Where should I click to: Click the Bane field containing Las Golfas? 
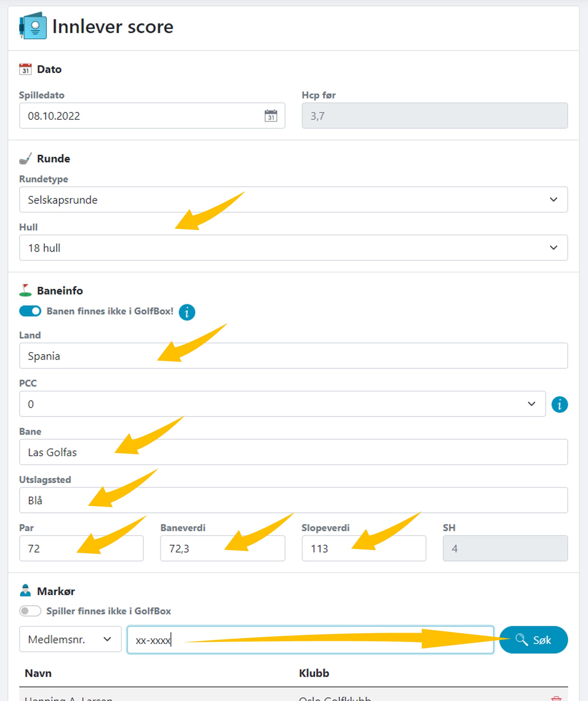(x=293, y=452)
